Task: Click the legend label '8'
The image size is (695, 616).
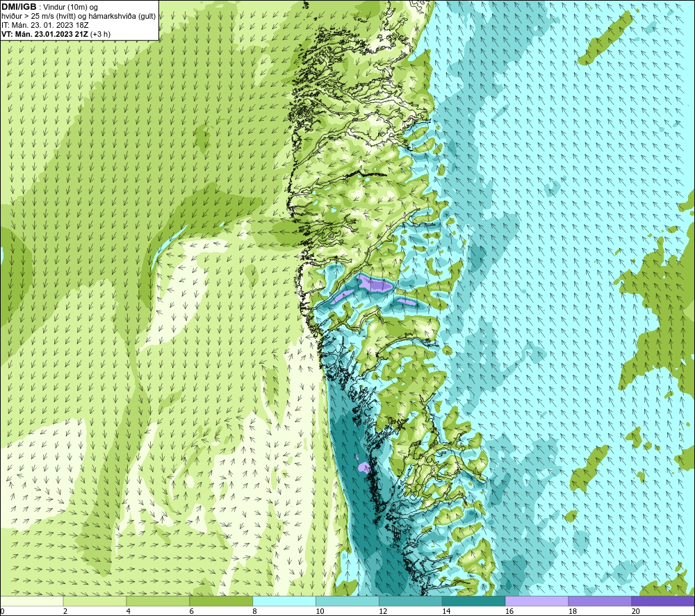Action: [x=254, y=611]
